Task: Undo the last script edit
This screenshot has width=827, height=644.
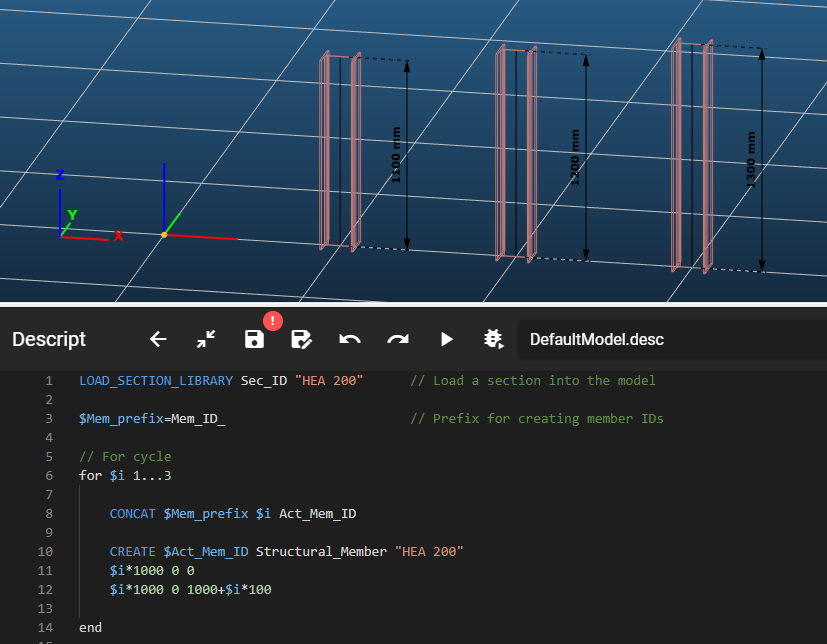Action: pyautogui.click(x=350, y=339)
